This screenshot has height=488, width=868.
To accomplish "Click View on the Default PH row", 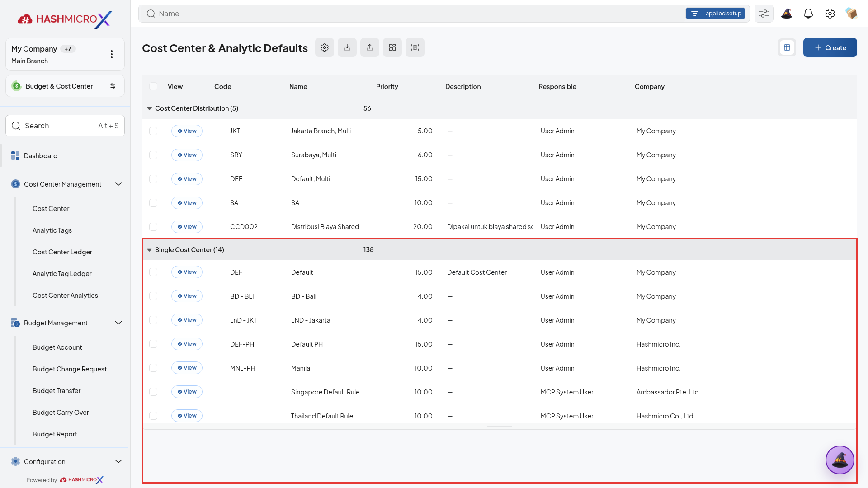I will click(187, 344).
